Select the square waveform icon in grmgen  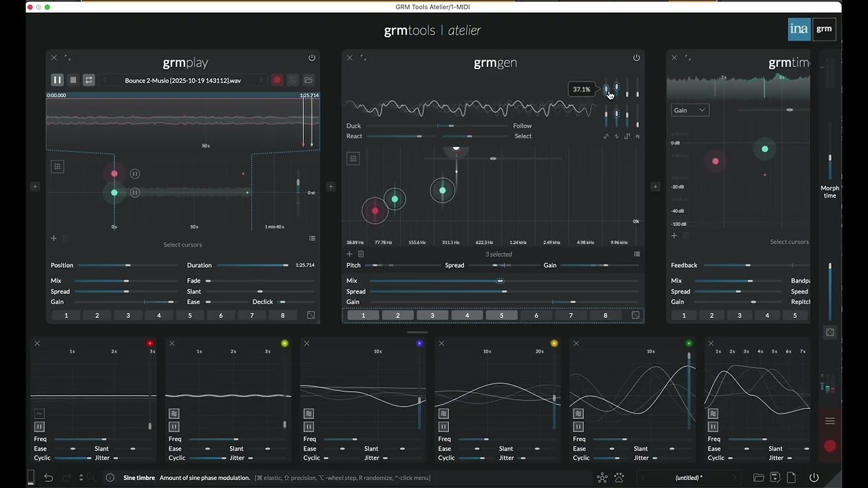(x=627, y=136)
